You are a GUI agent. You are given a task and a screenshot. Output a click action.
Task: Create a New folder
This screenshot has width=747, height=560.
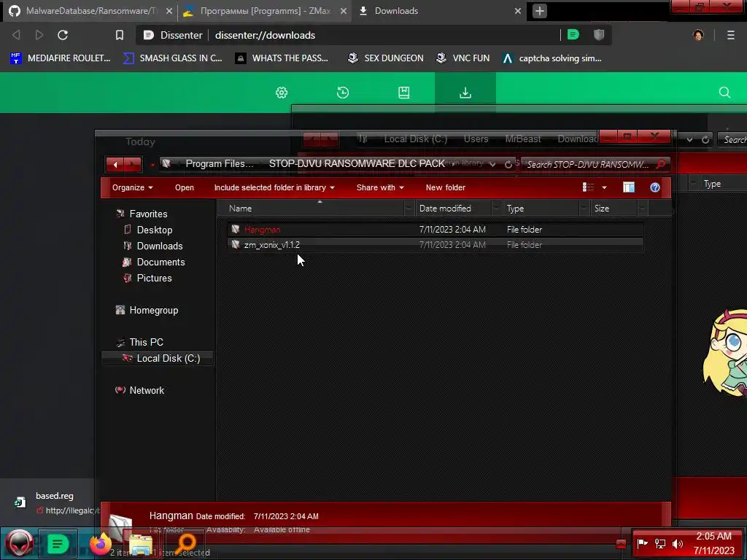point(446,187)
